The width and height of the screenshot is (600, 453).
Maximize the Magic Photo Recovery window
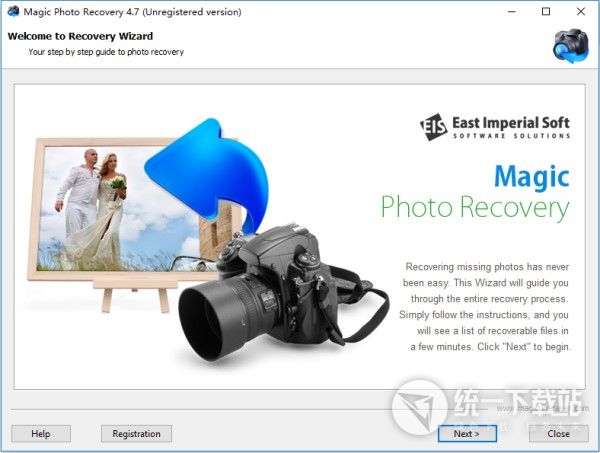546,11
